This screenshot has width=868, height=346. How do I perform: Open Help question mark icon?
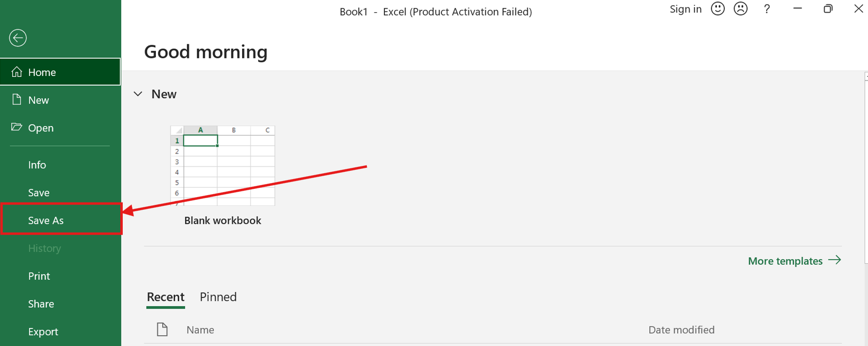(767, 9)
